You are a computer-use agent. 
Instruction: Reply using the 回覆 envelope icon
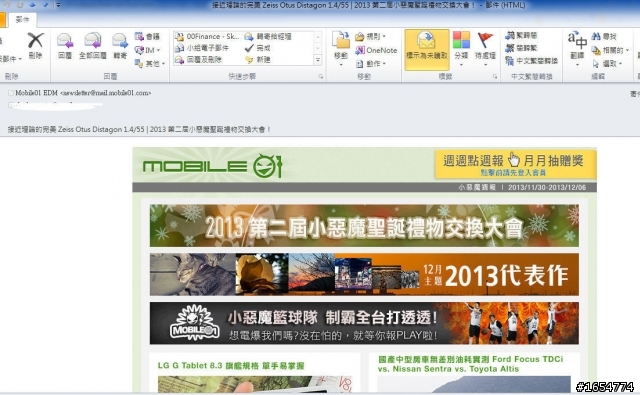coord(65,46)
